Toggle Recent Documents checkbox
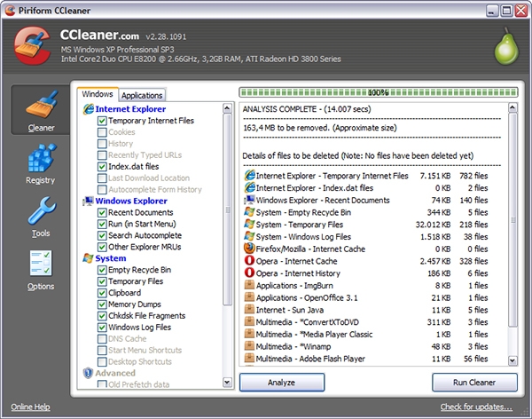This screenshot has width=532, height=419. pyautogui.click(x=102, y=213)
